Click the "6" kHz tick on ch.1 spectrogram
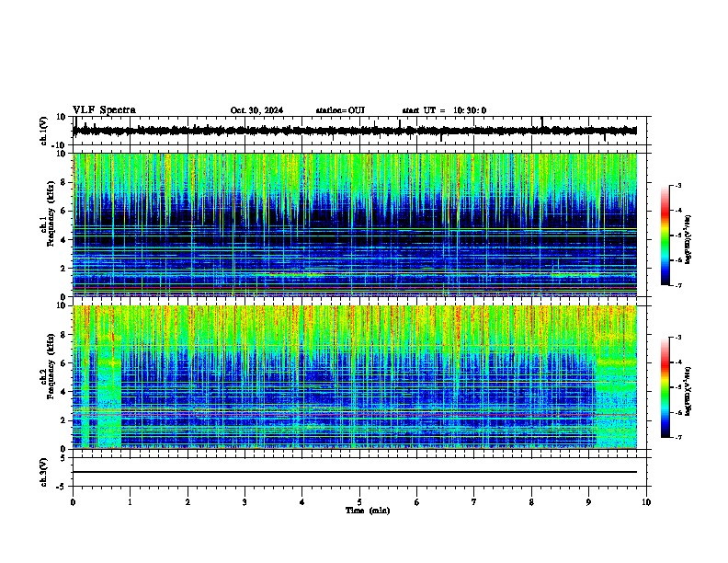Viewport: 728px width, 563px height. (x=63, y=211)
